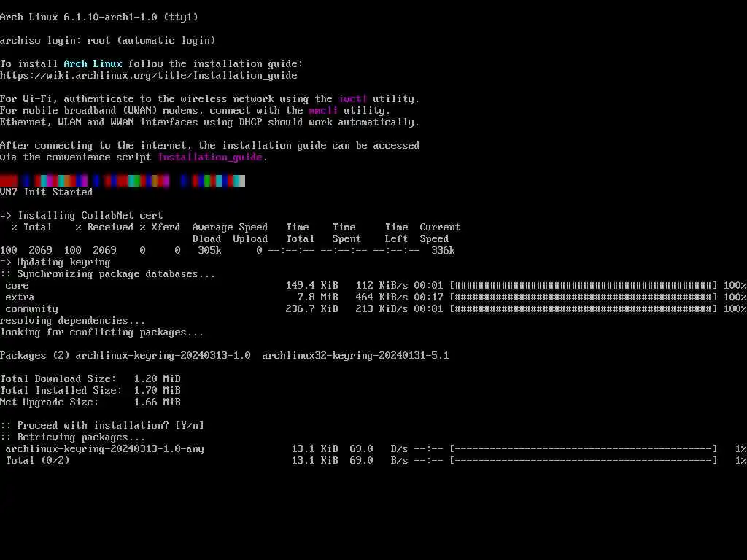
Task: Click the 'archiso login: root' line
Action: pyautogui.click(x=108, y=41)
